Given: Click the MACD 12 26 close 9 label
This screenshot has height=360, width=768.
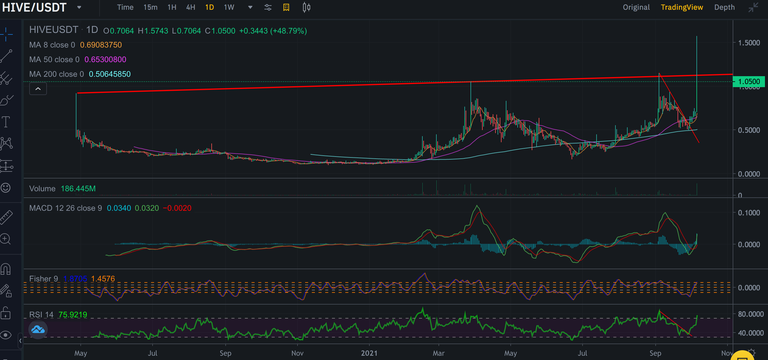Looking at the screenshot, I should (x=66, y=208).
